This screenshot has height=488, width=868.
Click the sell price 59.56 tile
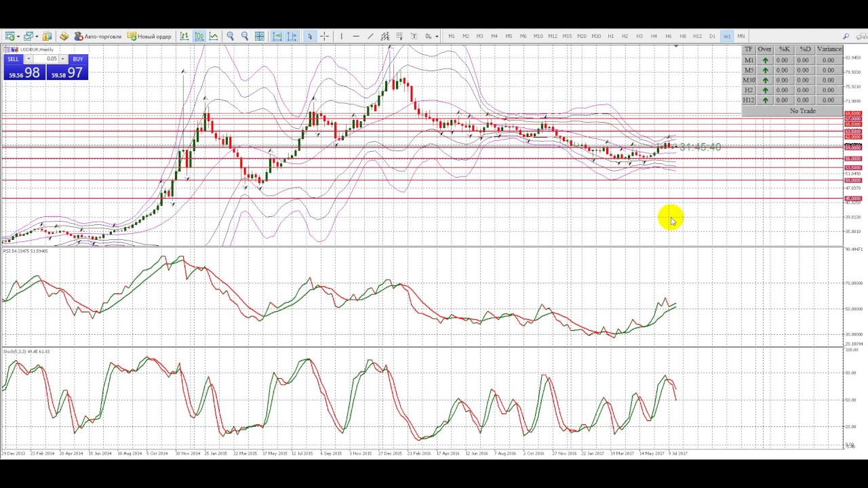[24, 73]
